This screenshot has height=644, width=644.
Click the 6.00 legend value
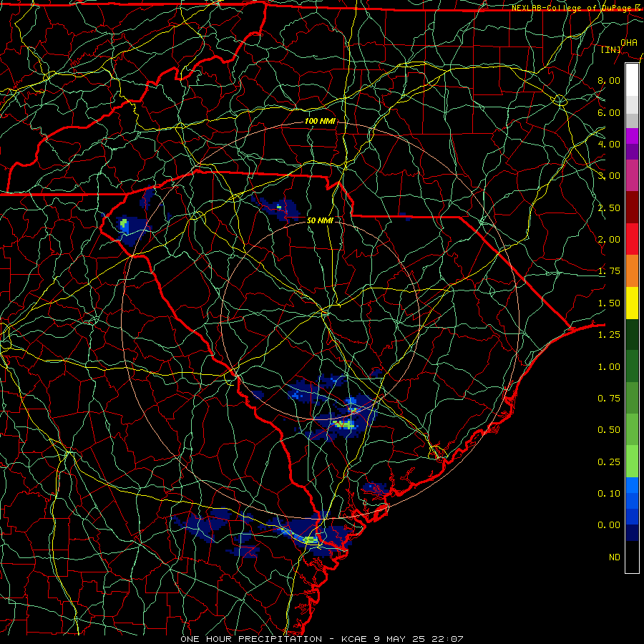click(609, 112)
